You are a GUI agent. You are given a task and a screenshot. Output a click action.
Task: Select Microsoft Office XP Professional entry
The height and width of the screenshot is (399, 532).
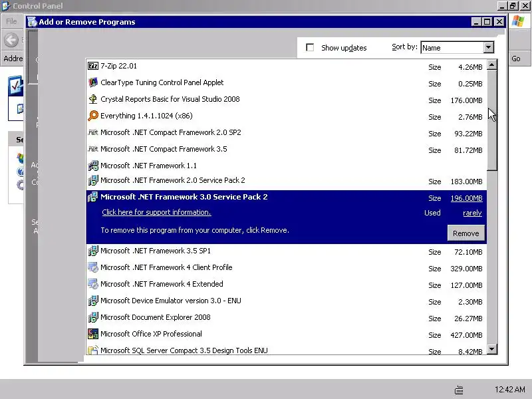point(287,334)
